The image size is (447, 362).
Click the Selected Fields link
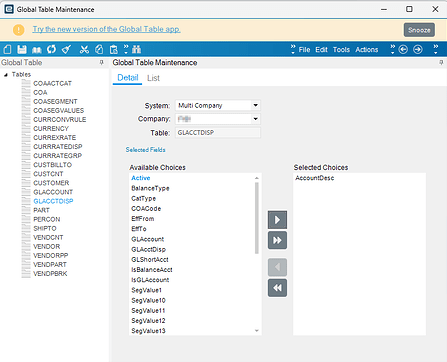click(145, 150)
